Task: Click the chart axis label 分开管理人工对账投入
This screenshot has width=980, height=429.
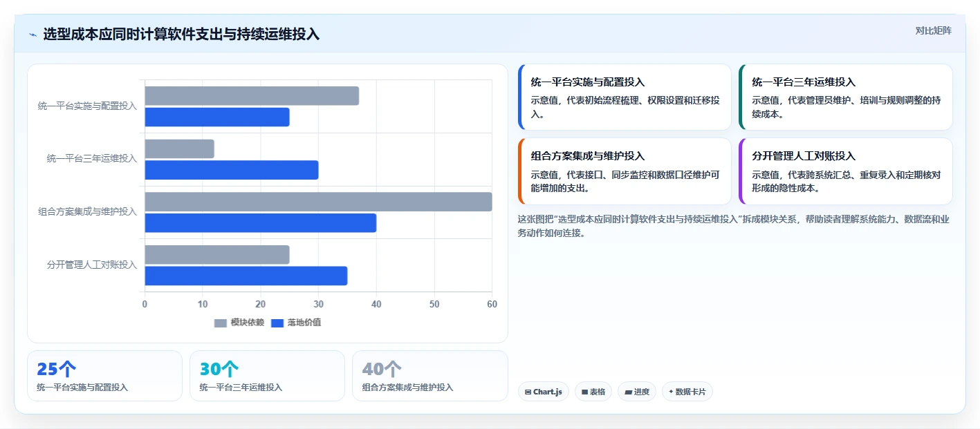Action: [92, 265]
